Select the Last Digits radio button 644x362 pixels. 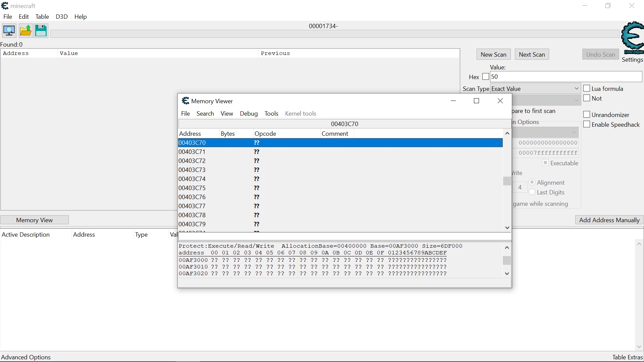tap(532, 192)
